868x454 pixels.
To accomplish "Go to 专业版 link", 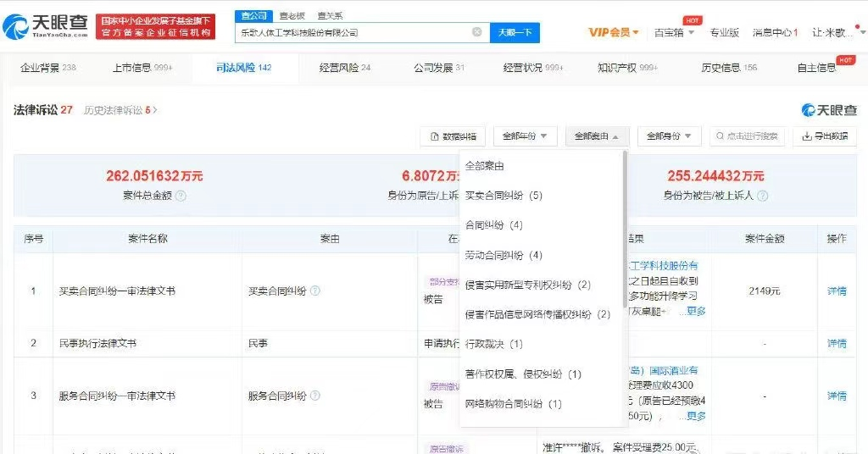I will [x=724, y=33].
